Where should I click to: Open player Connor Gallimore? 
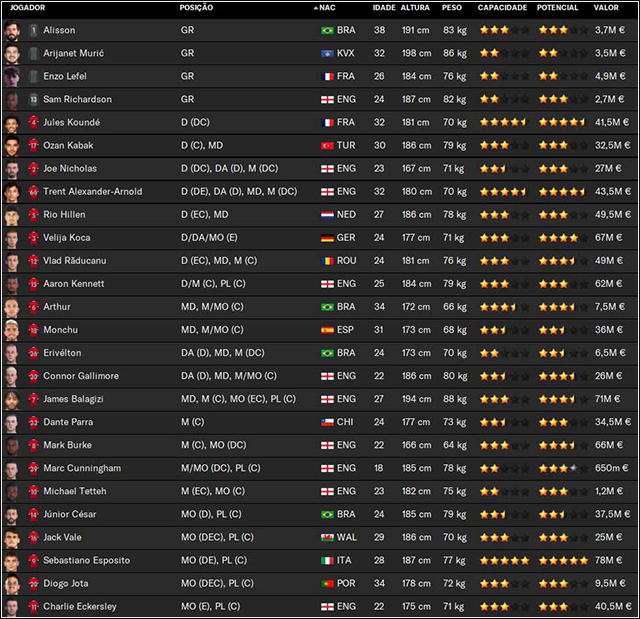click(81, 376)
